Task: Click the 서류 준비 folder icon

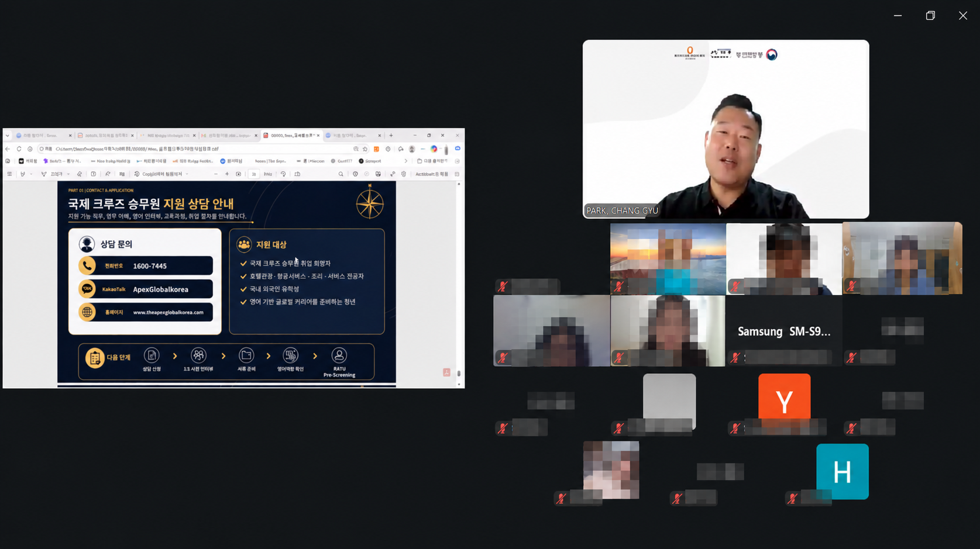Action: point(246,355)
